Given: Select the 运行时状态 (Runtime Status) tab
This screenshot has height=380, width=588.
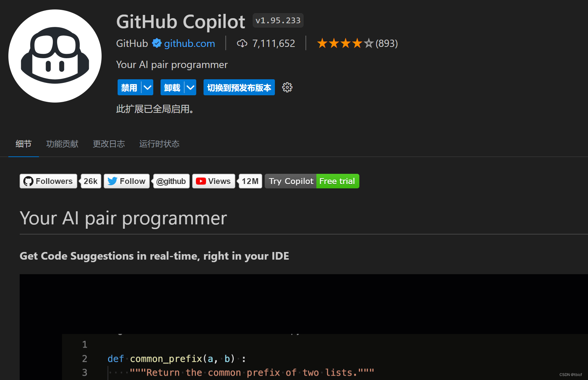Looking at the screenshot, I should click(x=159, y=144).
